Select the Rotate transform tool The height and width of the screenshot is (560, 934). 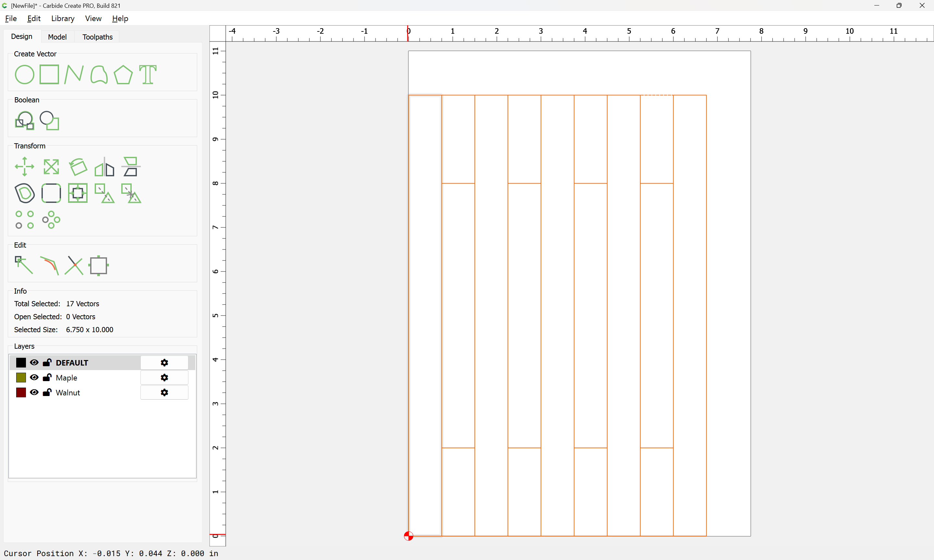pos(78,167)
